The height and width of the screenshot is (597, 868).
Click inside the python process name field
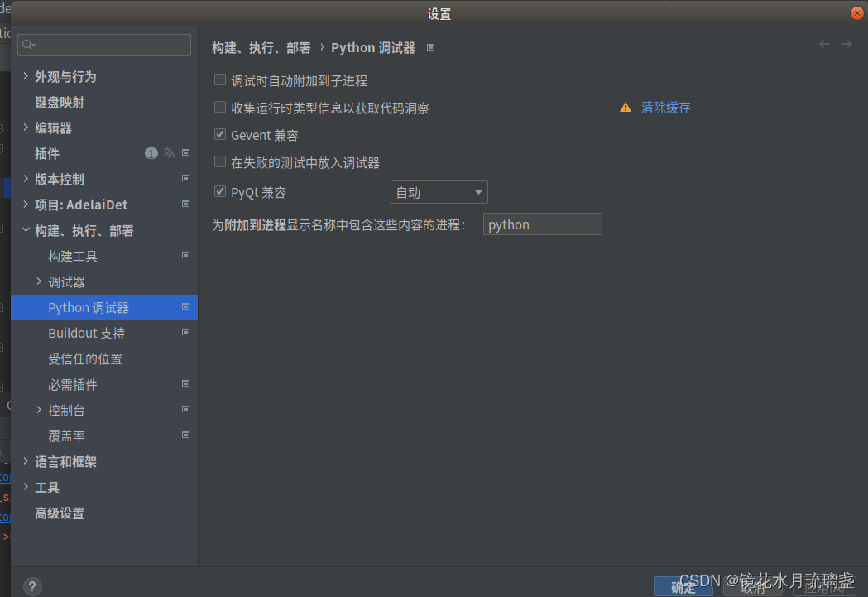[x=542, y=224]
